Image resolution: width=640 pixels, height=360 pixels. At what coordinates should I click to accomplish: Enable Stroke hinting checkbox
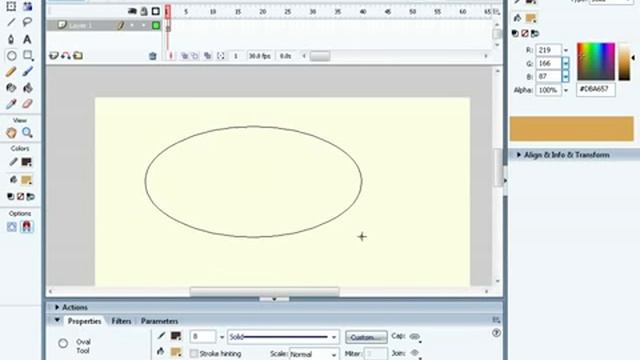tap(194, 353)
